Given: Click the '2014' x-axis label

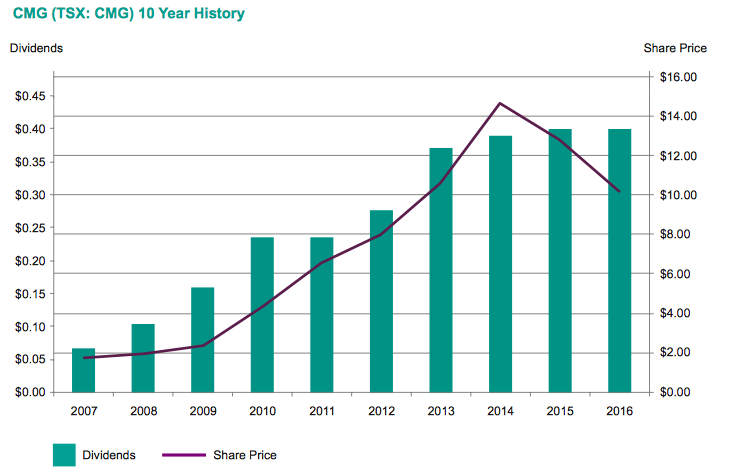Looking at the screenshot, I should (x=501, y=411).
